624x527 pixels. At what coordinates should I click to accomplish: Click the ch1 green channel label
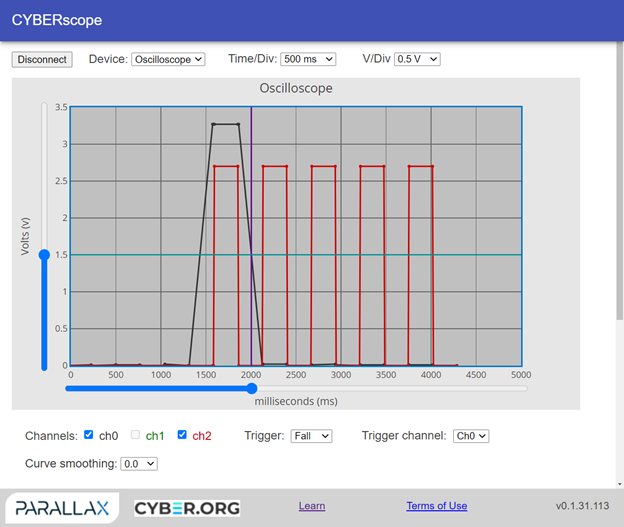155,436
